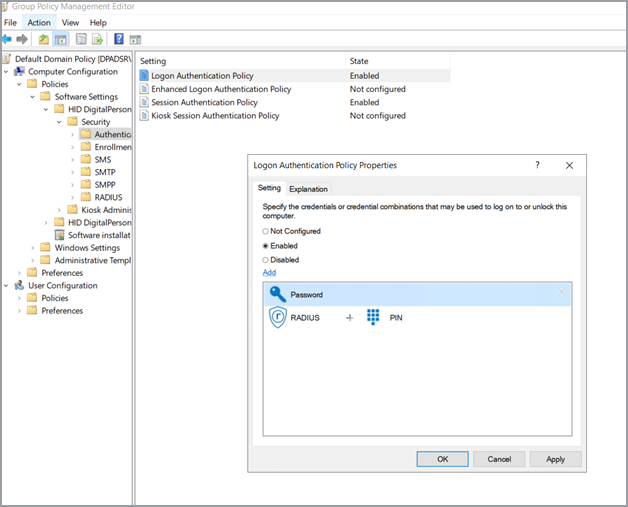Image resolution: width=628 pixels, height=507 pixels.
Task: Select the Not Configured radio button
Action: (266, 231)
